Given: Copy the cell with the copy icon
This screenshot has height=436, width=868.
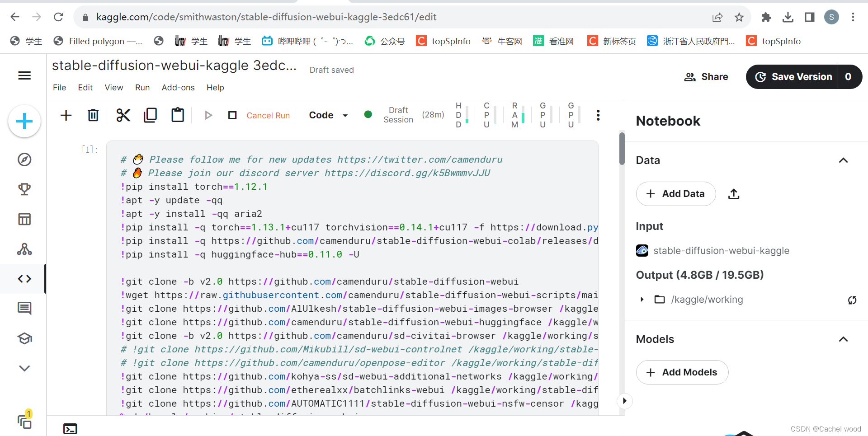Looking at the screenshot, I should [150, 115].
